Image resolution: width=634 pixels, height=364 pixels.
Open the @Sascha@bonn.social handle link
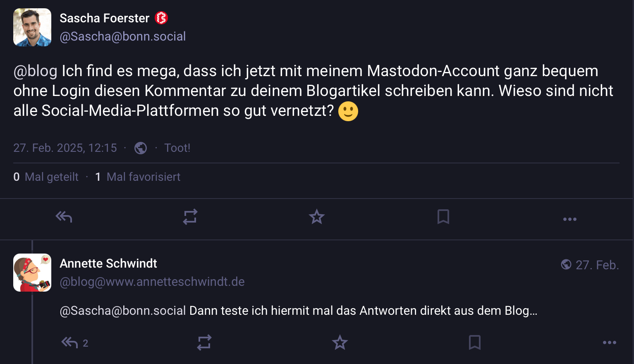[x=123, y=36]
